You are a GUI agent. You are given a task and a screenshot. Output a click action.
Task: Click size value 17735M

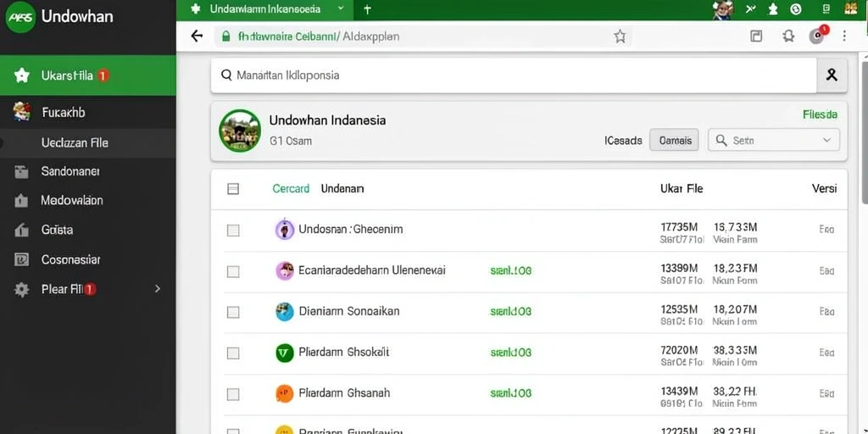pyautogui.click(x=679, y=227)
